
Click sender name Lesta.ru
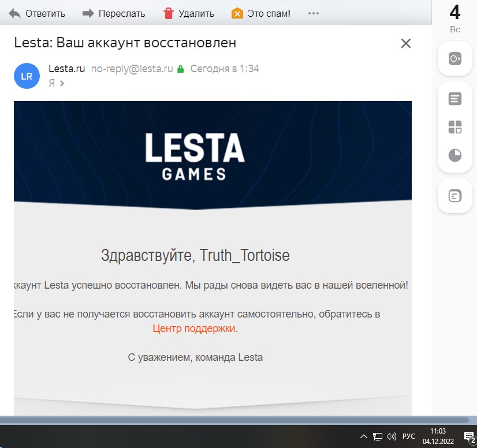(x=66, y=69)
